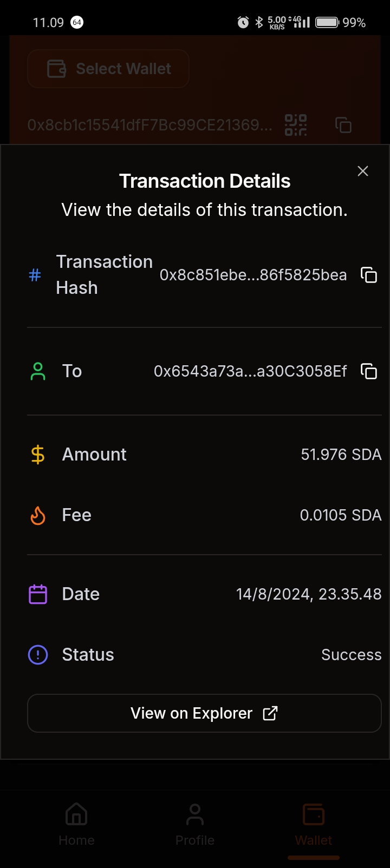Show the wallet address QR code
The height and width of the screenshot is (868, 390).
pos(296,125)
